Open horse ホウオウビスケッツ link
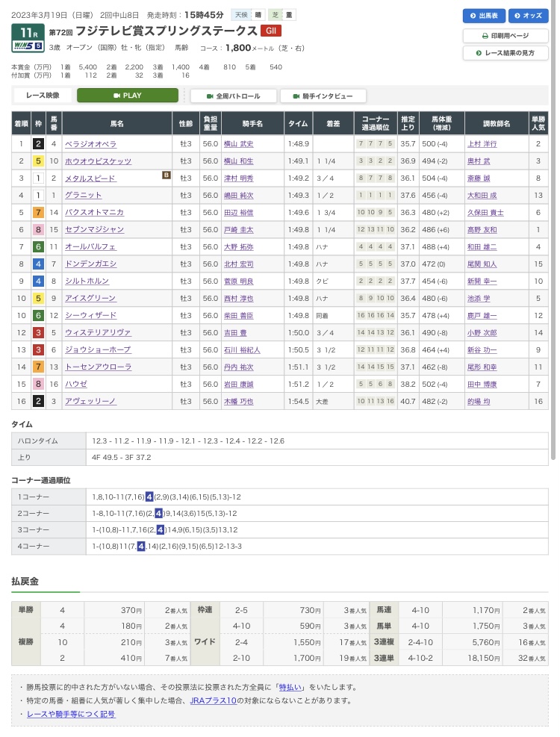The image size is (560, 737). pos(99,161)
